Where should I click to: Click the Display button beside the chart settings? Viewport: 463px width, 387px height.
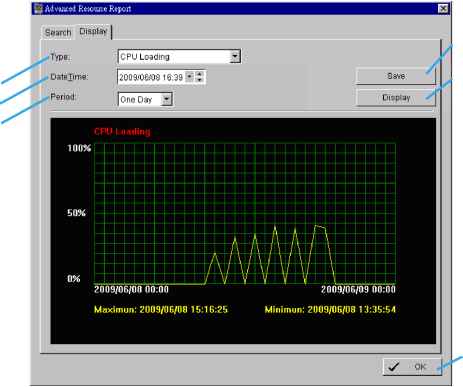coord(396,98)
